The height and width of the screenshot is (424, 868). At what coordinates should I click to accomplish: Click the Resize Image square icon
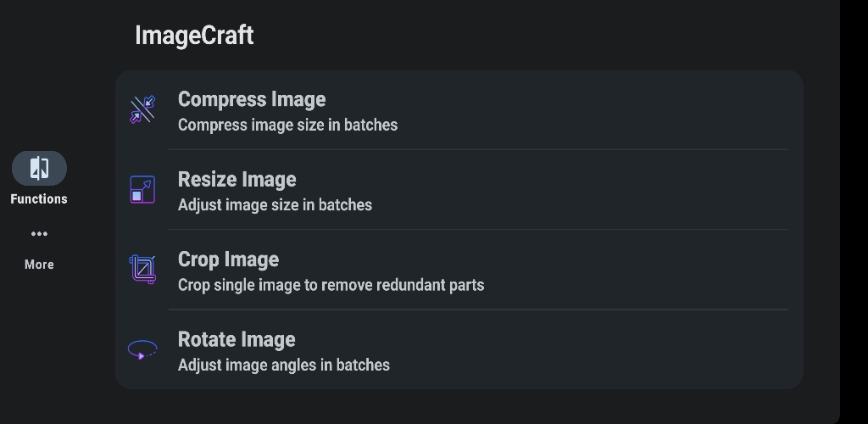[142, 189]
